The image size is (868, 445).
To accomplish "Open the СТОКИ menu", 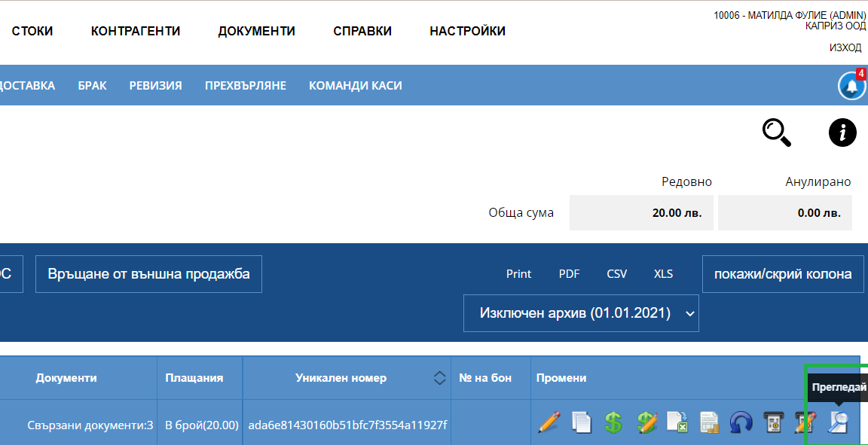I will (32, 31).
